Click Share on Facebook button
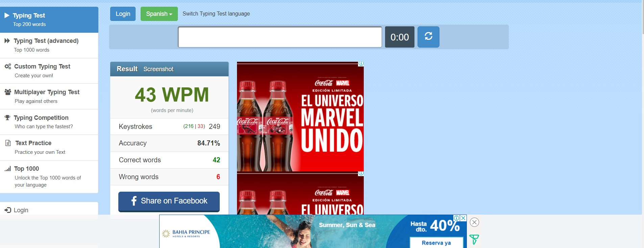 click(x=169, y=201)
